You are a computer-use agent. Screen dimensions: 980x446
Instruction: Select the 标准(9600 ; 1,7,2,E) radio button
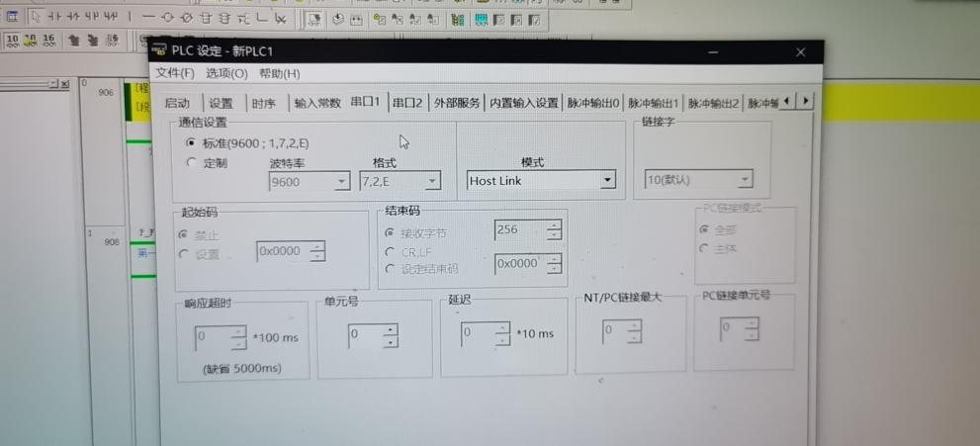tap(191, 141)
